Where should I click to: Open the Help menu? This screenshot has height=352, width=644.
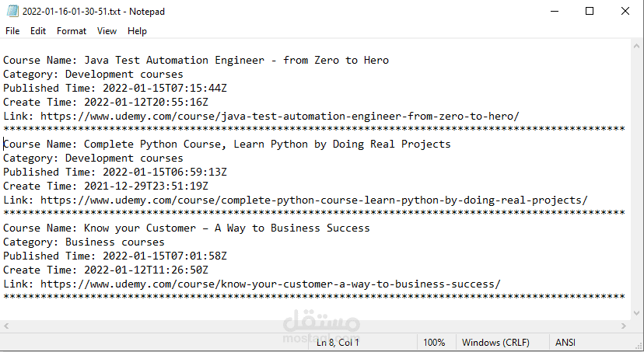(137, 31)
